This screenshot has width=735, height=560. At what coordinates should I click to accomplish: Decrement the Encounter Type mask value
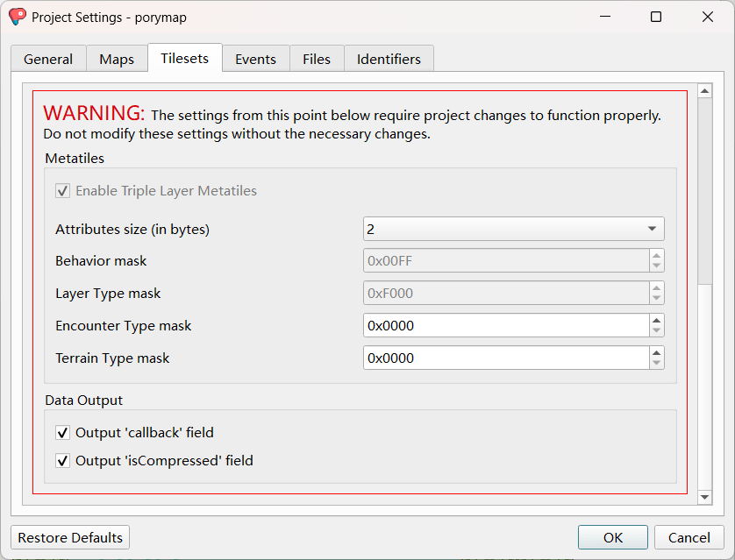657,331
